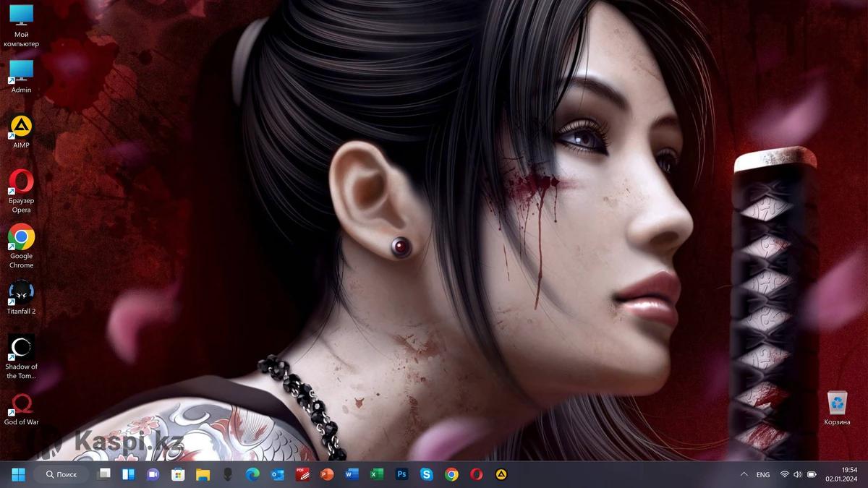Launch Microsoft Edge from the taskbar
This screenshot has height=488, width=868.
[252, 474]
